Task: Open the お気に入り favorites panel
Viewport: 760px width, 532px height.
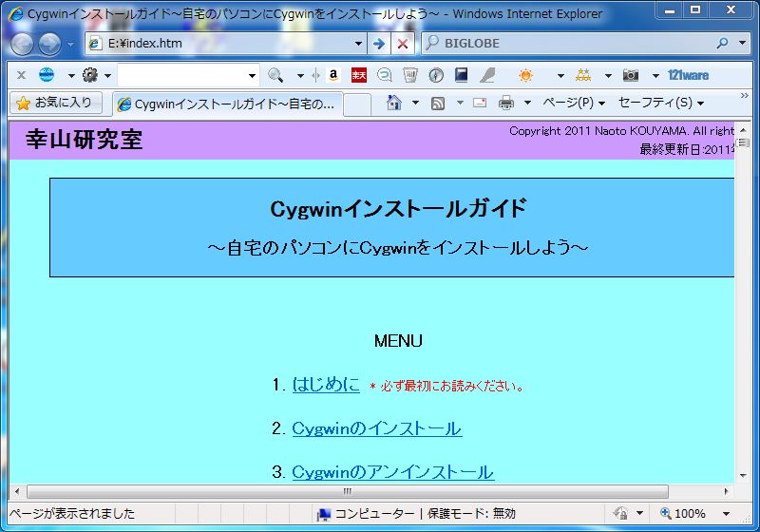Action: 55,103
